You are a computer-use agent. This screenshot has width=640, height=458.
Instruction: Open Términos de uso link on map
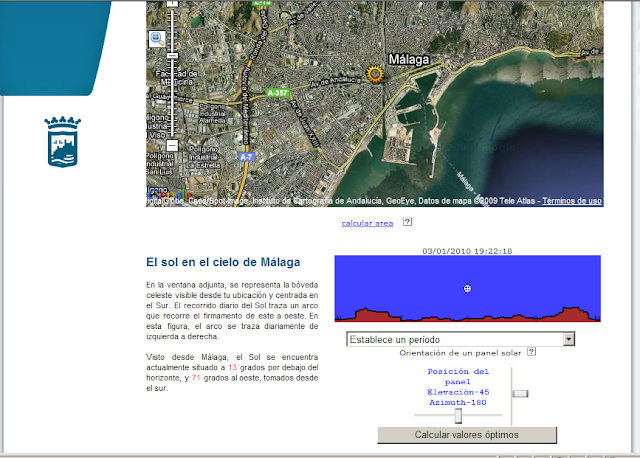coord(571,201)
